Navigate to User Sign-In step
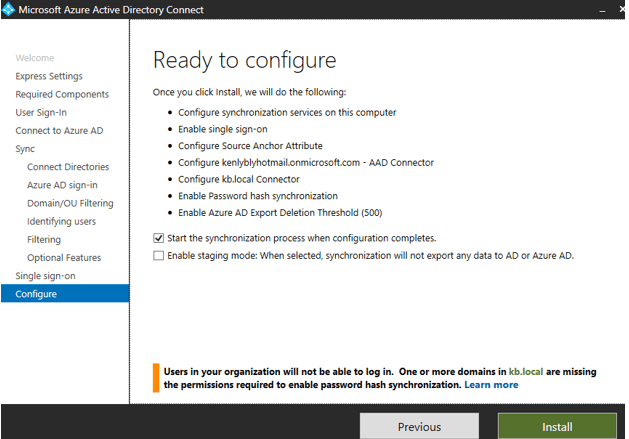This screenshot has height=439, width=629. click(41, 112)
